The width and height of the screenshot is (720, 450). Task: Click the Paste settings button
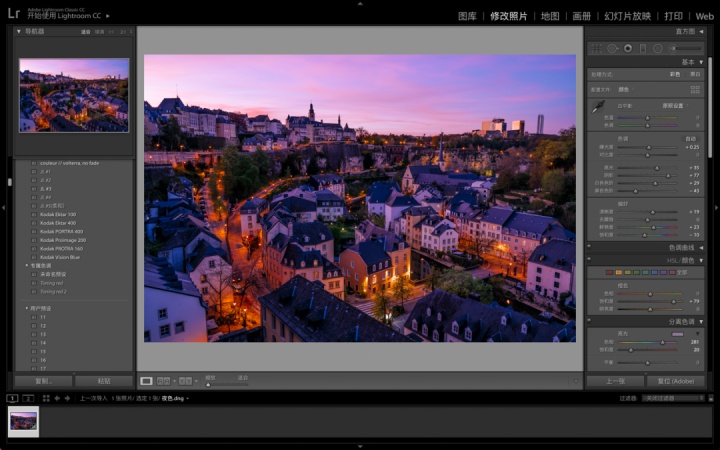coord(104,381)
